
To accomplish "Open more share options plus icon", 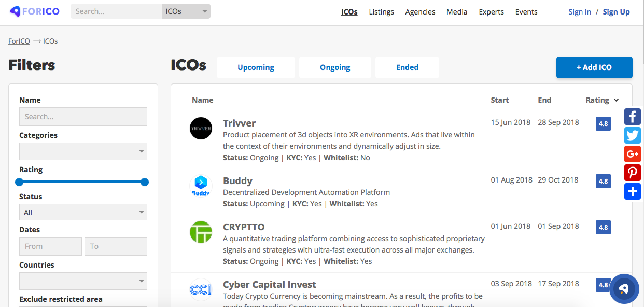I will pos(633,191).
